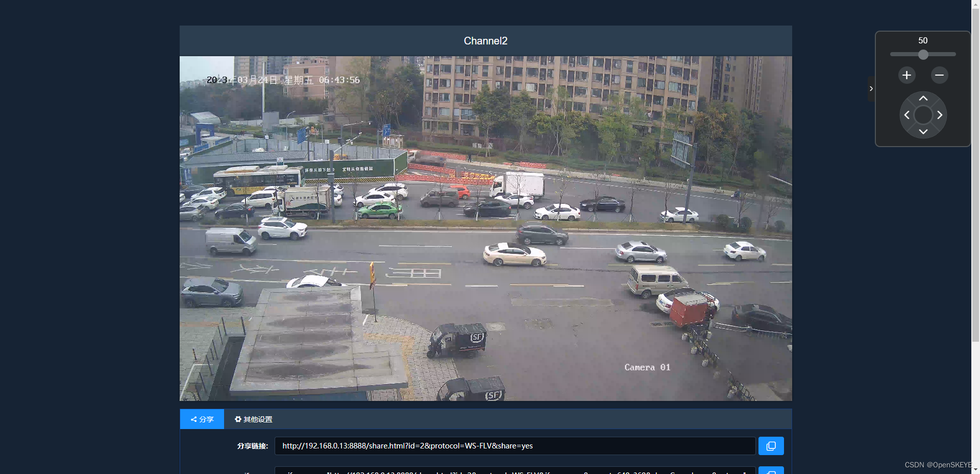Adjust the PTZ speed slider handle
Screen dimensions: 980x474
[x=923, y=55]
